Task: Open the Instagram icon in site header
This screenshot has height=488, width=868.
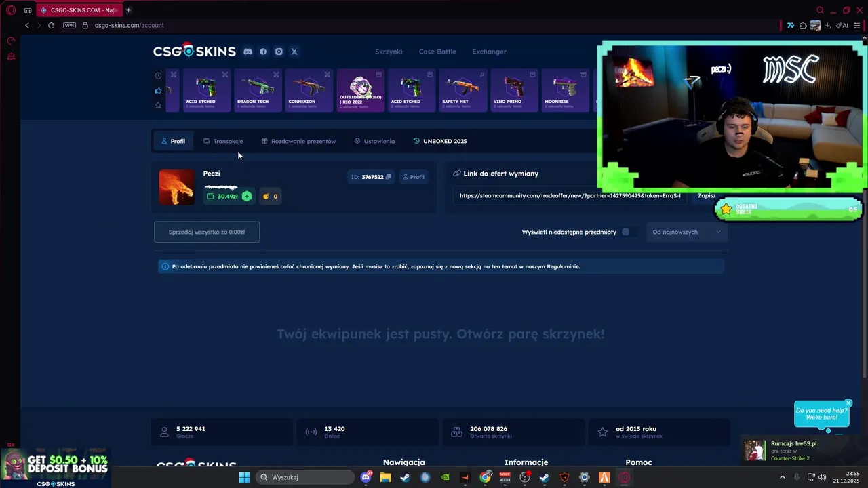Action: click(x=279, y=52)
